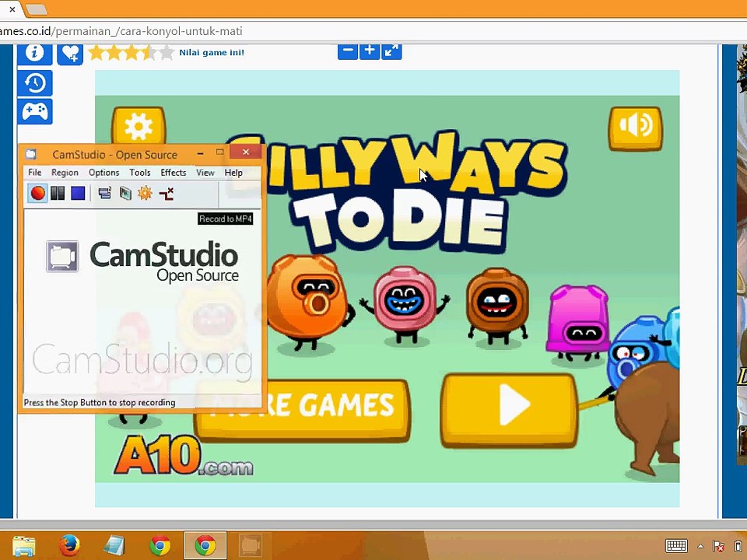The height and width of the screenshot is (560, 747).
Task: Click the Record to MP4 label
Action: [x=226, y=219]
